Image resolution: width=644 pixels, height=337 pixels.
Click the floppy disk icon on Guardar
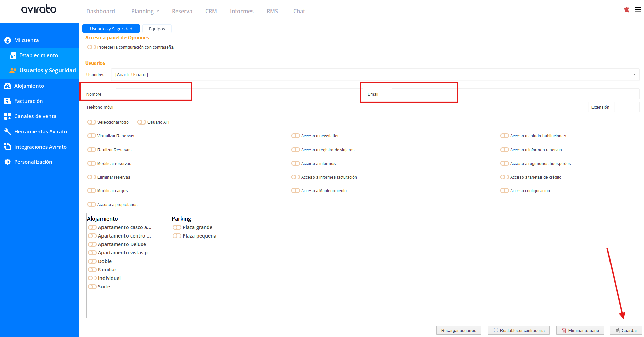coord(618,330)
